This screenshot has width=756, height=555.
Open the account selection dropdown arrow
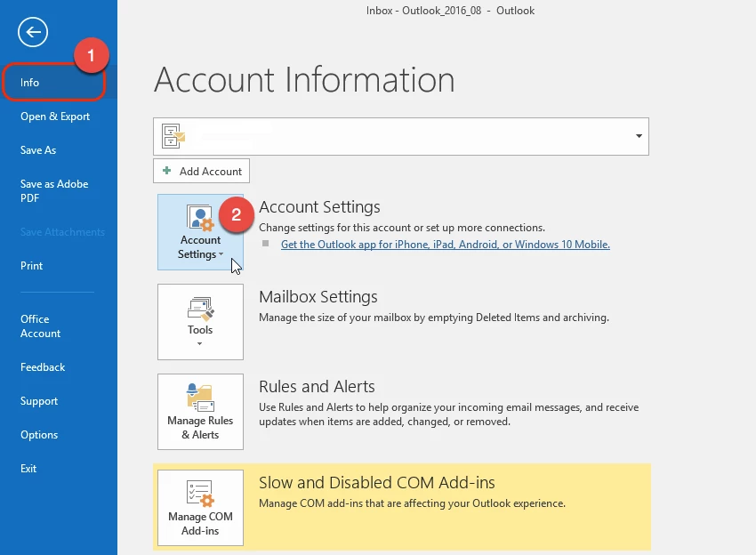click(639, 136)
